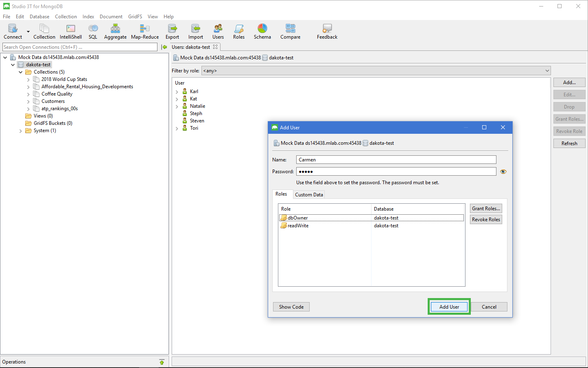
Task: Open the File menu
Action: point(7,17)
